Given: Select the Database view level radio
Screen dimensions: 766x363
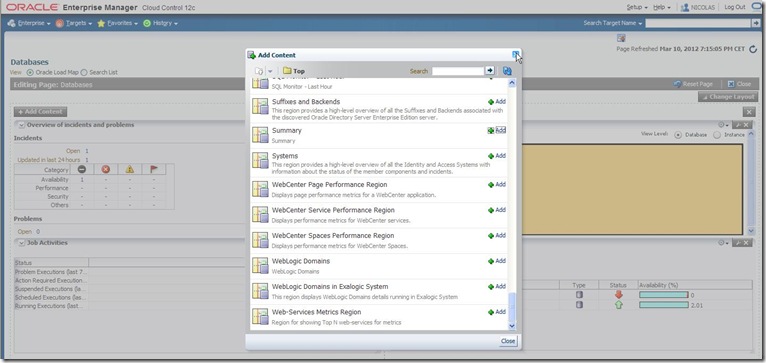Looking at the screenshot, I should [678, 135].
